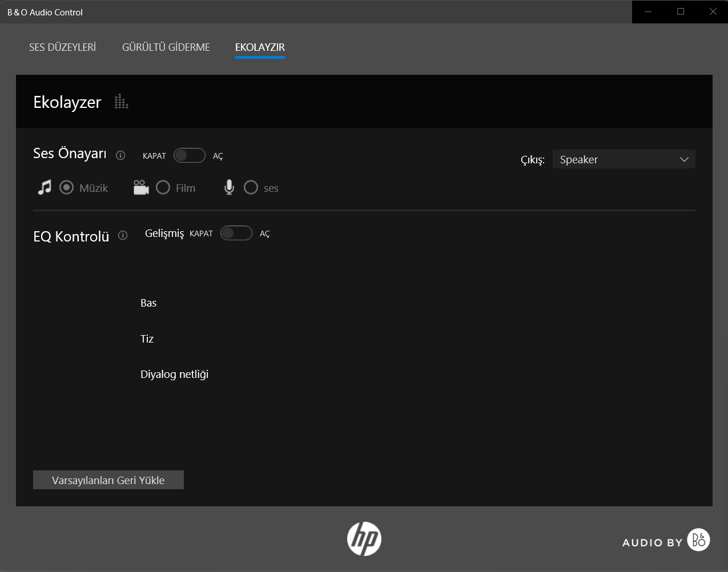Click the Ses Önayarı heading
This screenshot has height=572, width=728.
(70, 154)
